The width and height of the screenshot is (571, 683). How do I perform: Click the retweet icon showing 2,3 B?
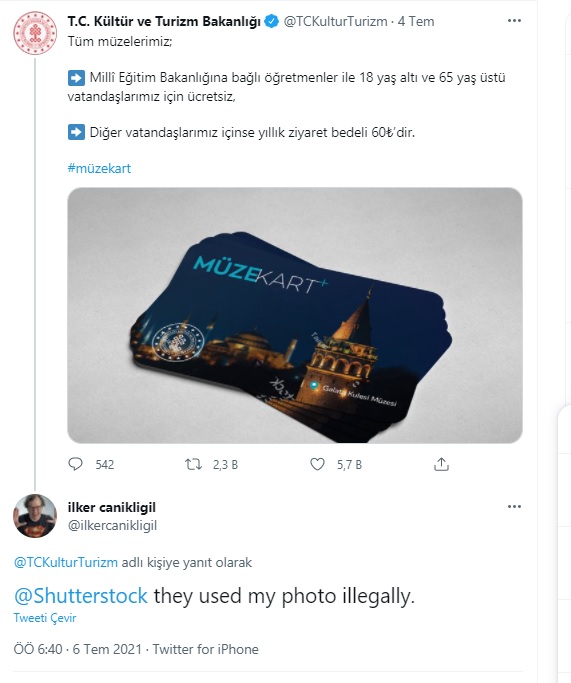pyautogui.click(x=193, y=464)
